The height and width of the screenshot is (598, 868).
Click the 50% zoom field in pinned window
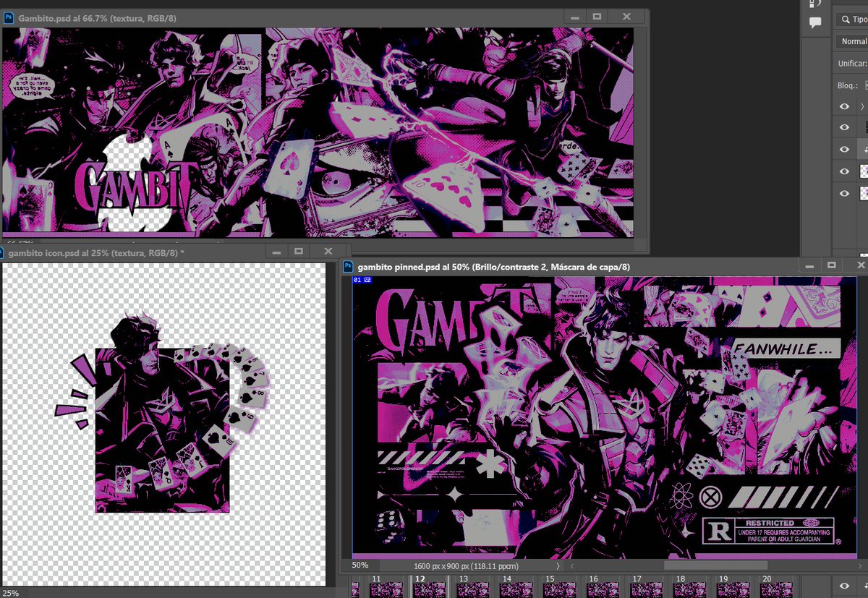click(360, 565)
